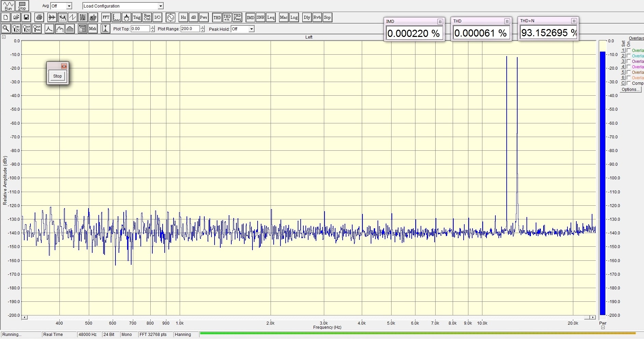Zoom out 2X on the plot
The image size is (644, 339).
pyautogui.click(x=26, y=29)
